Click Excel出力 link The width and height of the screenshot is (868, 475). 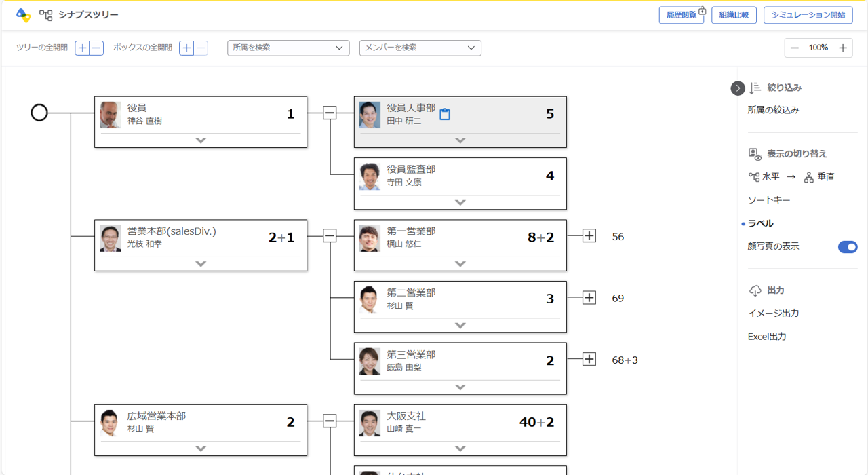point(766,337)
